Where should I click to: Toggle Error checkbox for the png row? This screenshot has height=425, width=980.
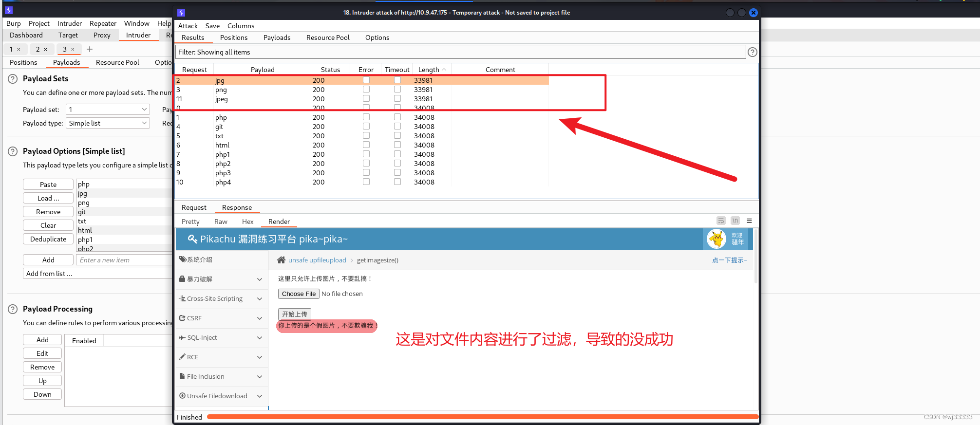[x=366, y=89]
